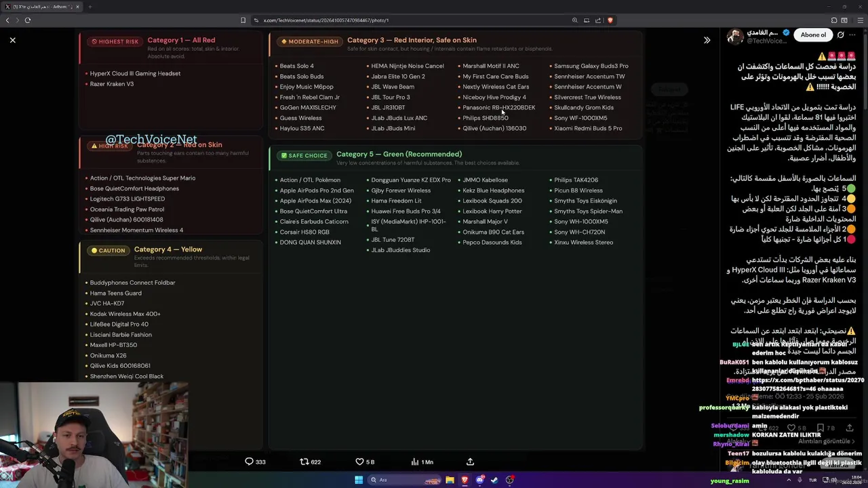Click Sony WF-1000XM5 entry
Screen dimensions: 868x488
[580, 118]
